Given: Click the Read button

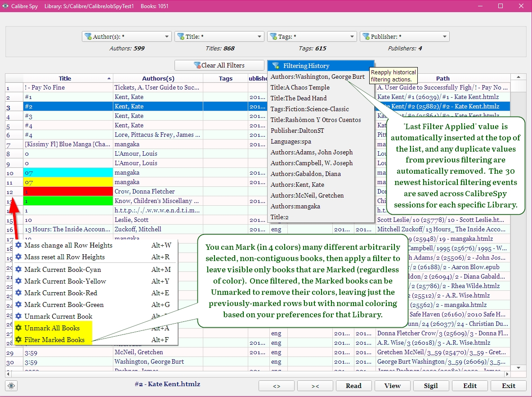Looking at the screenshot, I should [x=353, y=386].
